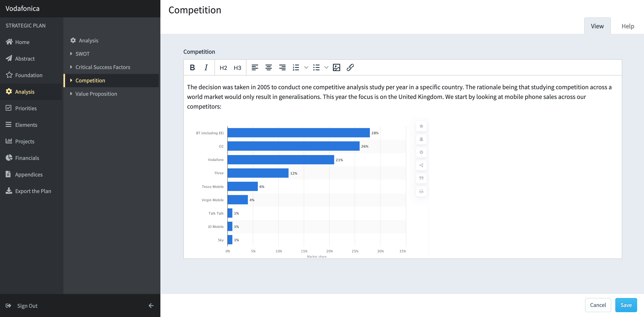Toggle italic formatting in the editor toolbar

click(206, 67)
